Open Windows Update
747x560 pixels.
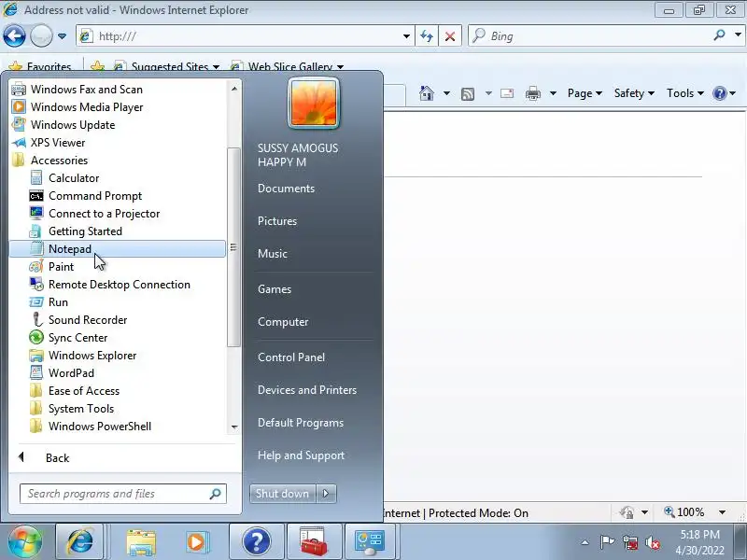point(63,125)
